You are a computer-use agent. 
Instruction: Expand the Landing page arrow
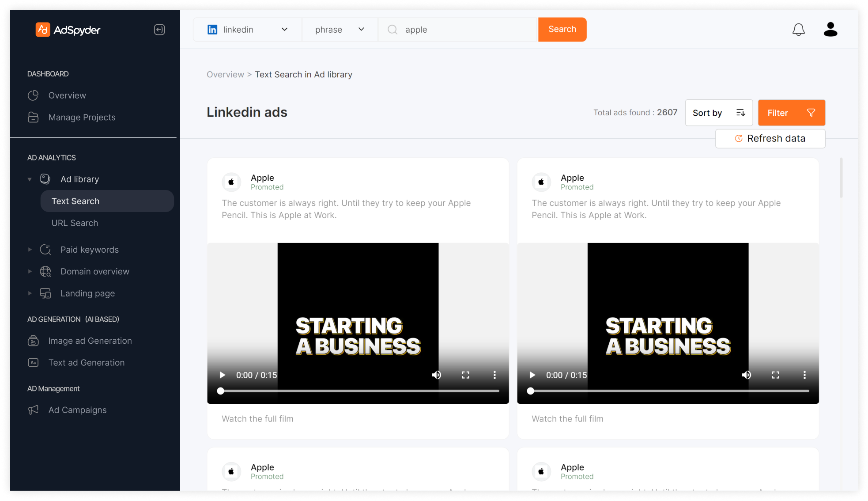pyautogui.click(x=30, y=293)
